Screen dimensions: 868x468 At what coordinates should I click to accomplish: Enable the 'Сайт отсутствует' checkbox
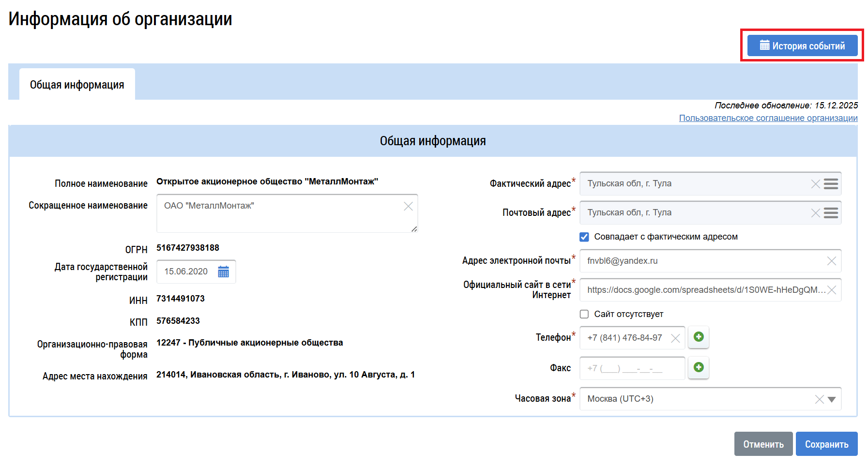tap(584, 314)
